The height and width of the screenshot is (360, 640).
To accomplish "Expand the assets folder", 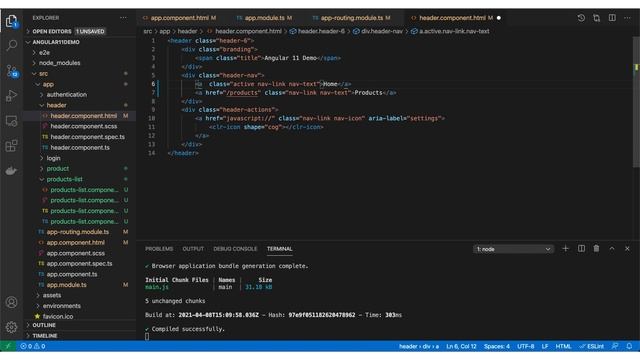I will [x=80, y=295].
